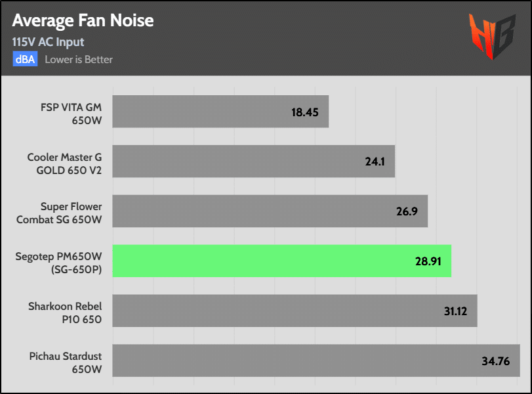Click the 34.76 value label

pos(496,361)
